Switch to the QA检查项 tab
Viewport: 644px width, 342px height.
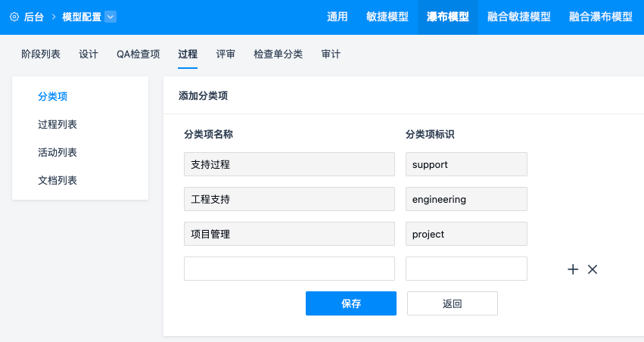pyautogui.click(x=138, y=54)
